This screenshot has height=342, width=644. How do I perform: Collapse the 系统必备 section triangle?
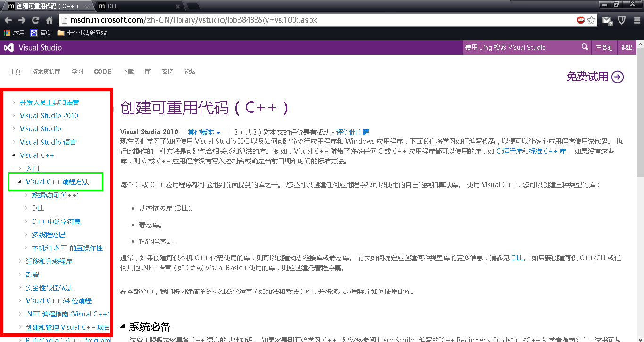coord(123,327)
